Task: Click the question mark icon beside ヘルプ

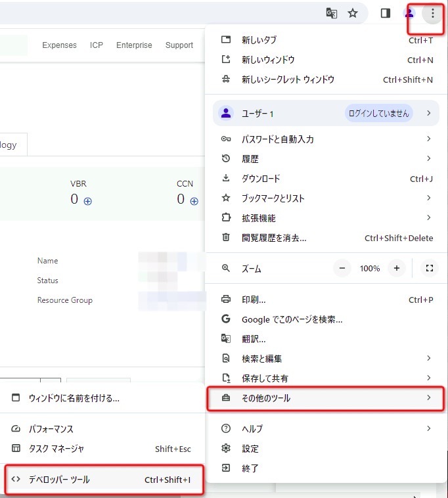Action: (226, 428)
